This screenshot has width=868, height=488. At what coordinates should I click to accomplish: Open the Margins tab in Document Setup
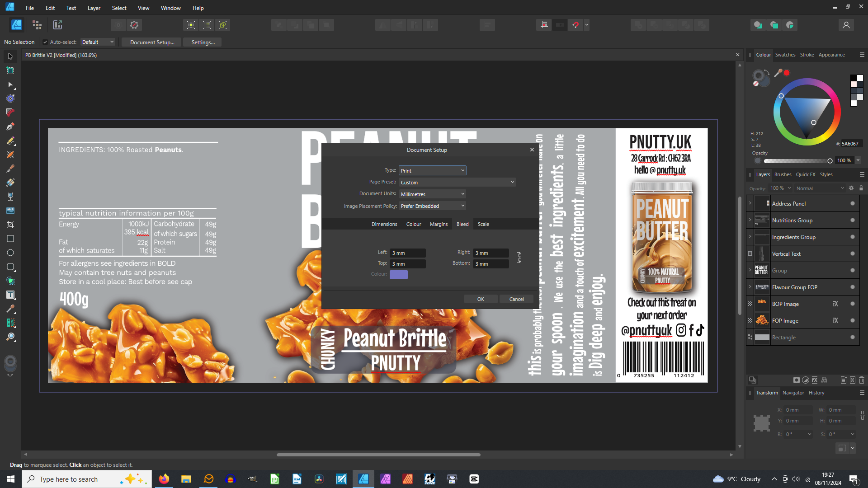point(439,224)
